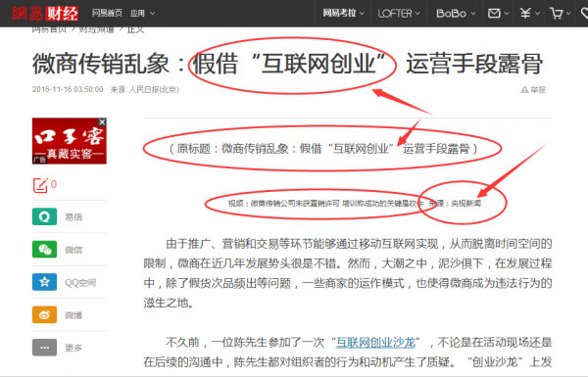Click the 微信 text label
The image size is (588, 377).
[73, 250]
